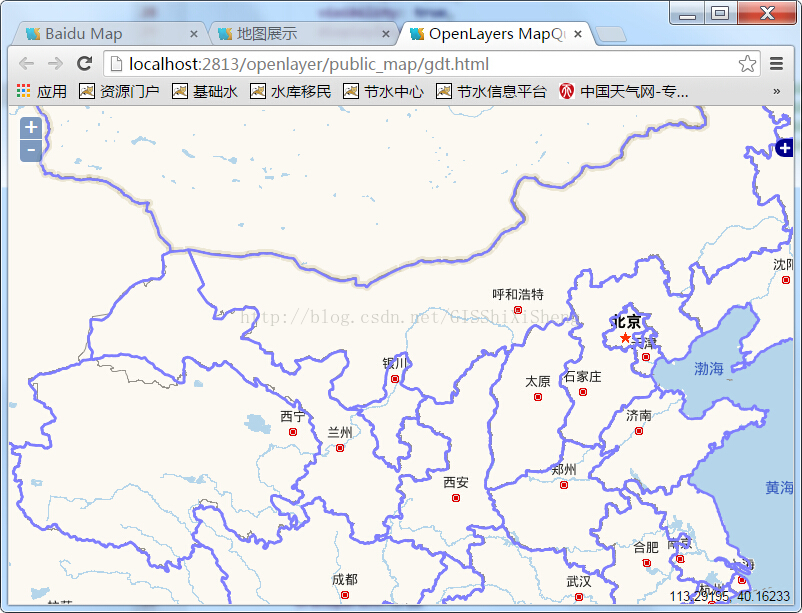Click the 西宁 city marker
Viewport: 802px width, 613px height.
pyautogui.click(x=293, y=432)
